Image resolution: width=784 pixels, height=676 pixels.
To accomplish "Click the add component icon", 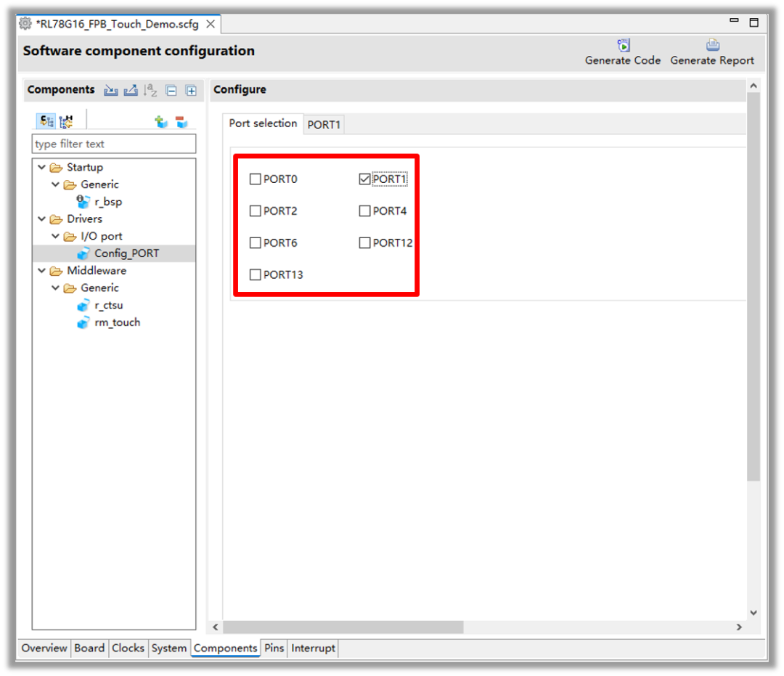I will [x=161, y=122].
